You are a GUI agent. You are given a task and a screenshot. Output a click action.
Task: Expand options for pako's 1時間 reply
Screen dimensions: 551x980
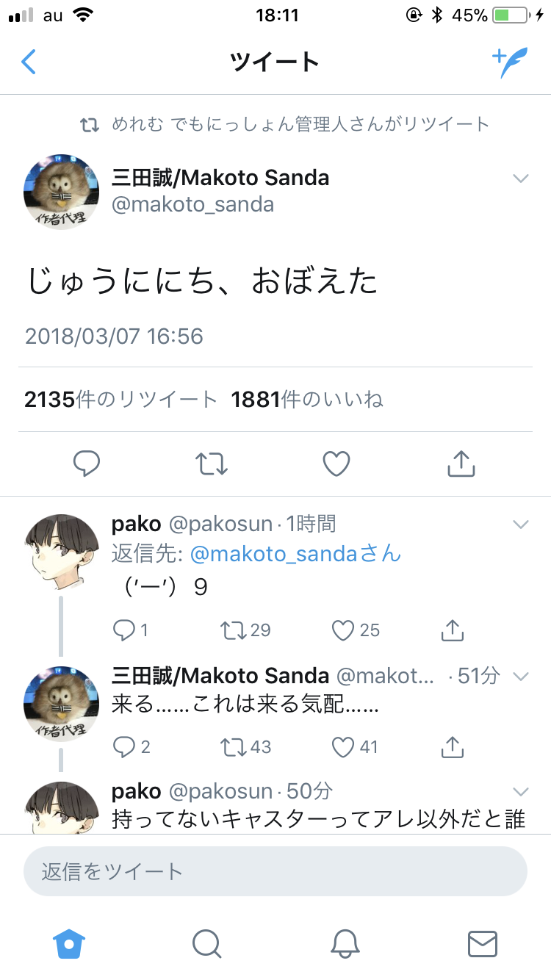click(x=521, y=524)
